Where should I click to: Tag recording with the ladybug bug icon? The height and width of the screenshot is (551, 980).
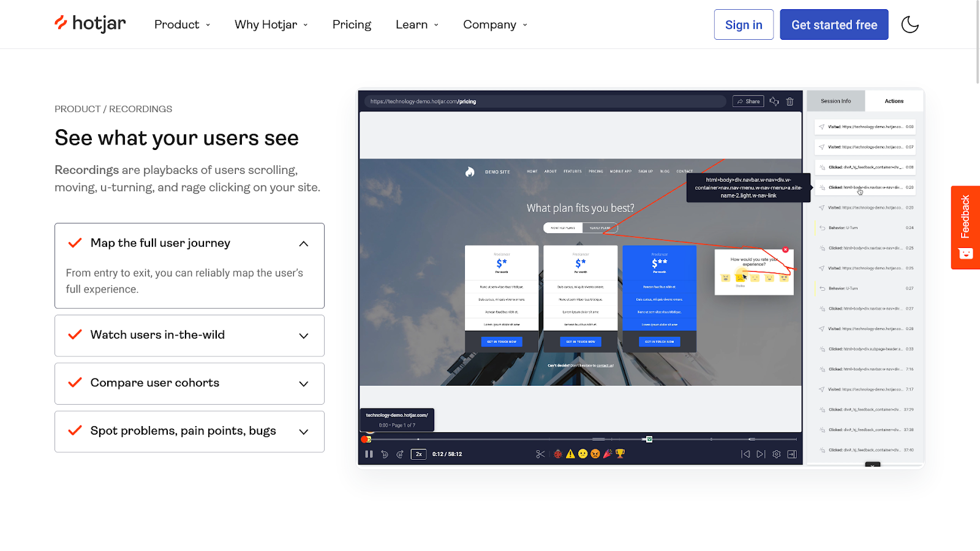tap(558, 454)
